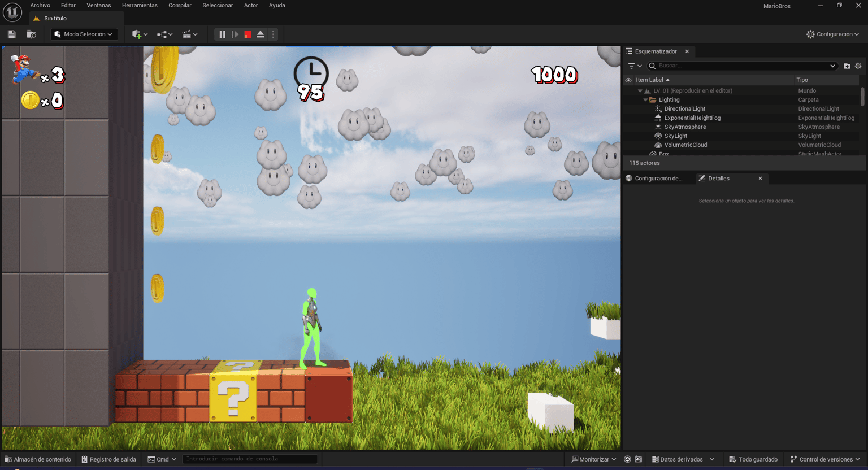This screenshot has height=470, width=868.
Task: Collapse the Lighting folder
Action: pyautogui.click(x=646, y=100)
